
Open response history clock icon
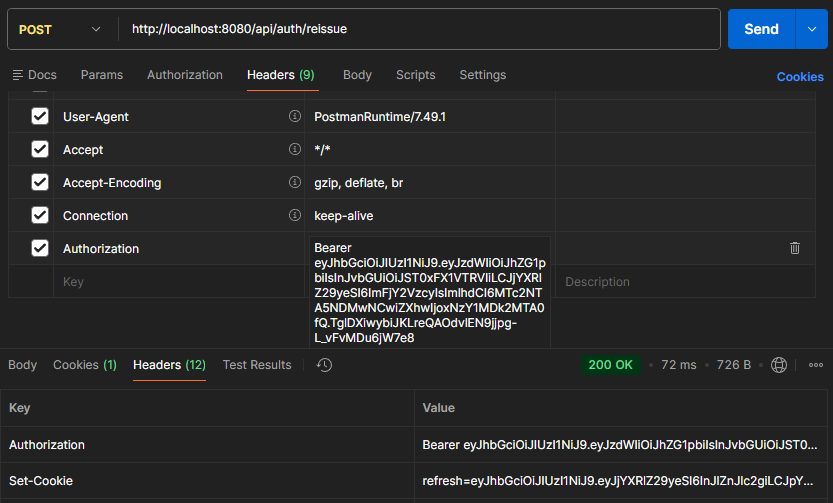click(324, 365)
